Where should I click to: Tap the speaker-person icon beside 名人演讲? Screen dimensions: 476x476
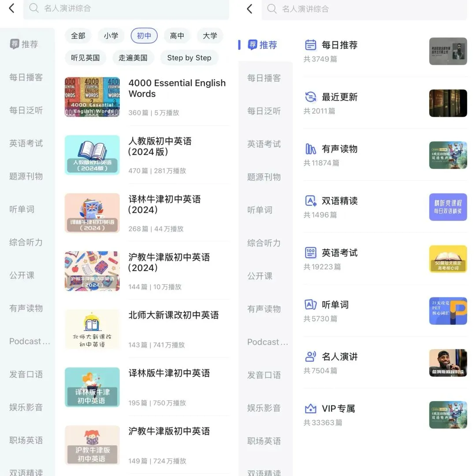(310, 357)
